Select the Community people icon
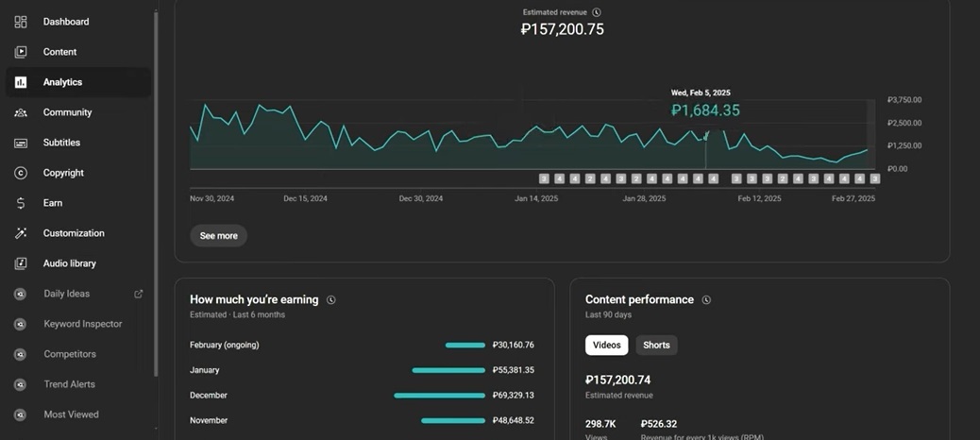 [21, 112]
